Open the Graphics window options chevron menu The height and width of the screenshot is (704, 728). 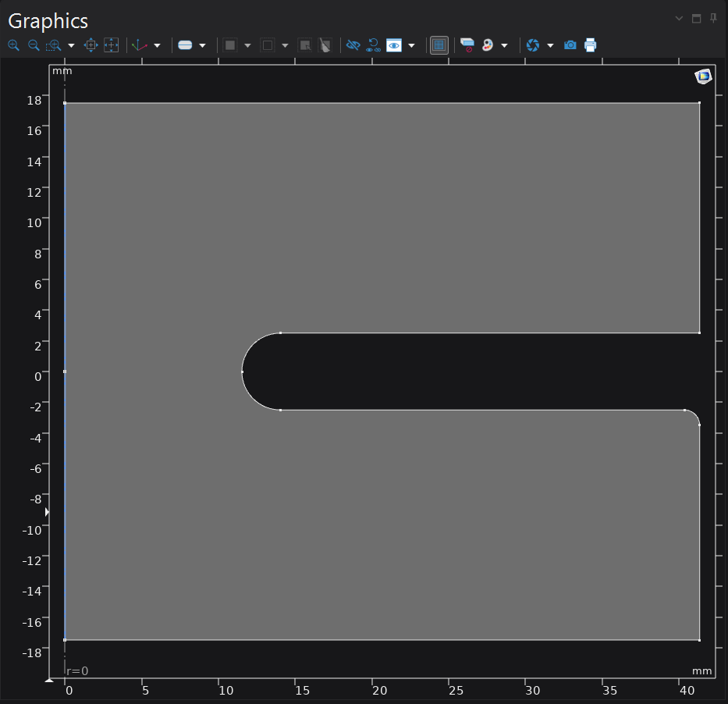[x=679, y=19]
